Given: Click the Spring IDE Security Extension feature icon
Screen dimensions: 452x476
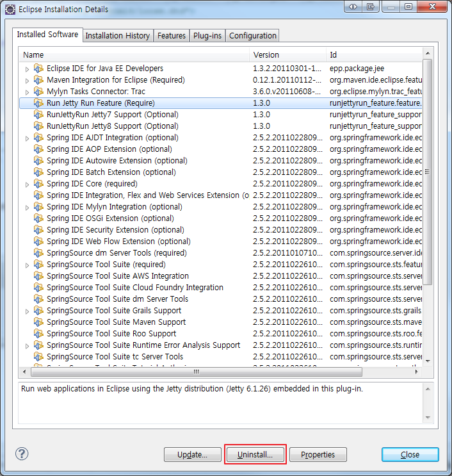Looking at the screenshot, I should [x=38, y=230].
